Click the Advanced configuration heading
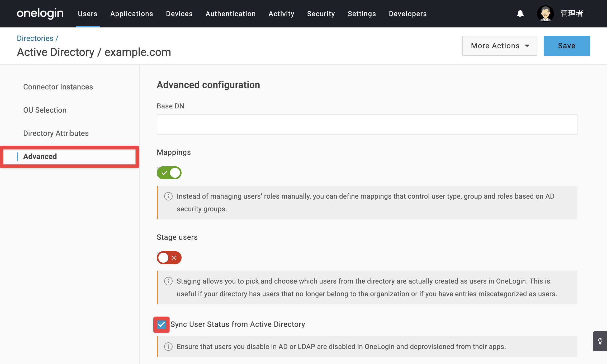Screen dimensions: 607x364 (208, 85)
